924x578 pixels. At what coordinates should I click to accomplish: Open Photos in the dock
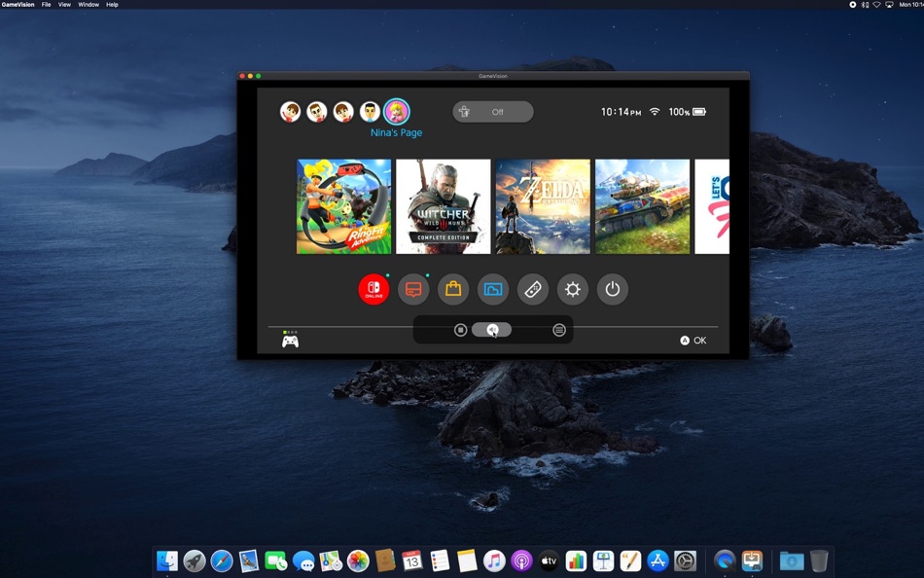tap(358, 560)
